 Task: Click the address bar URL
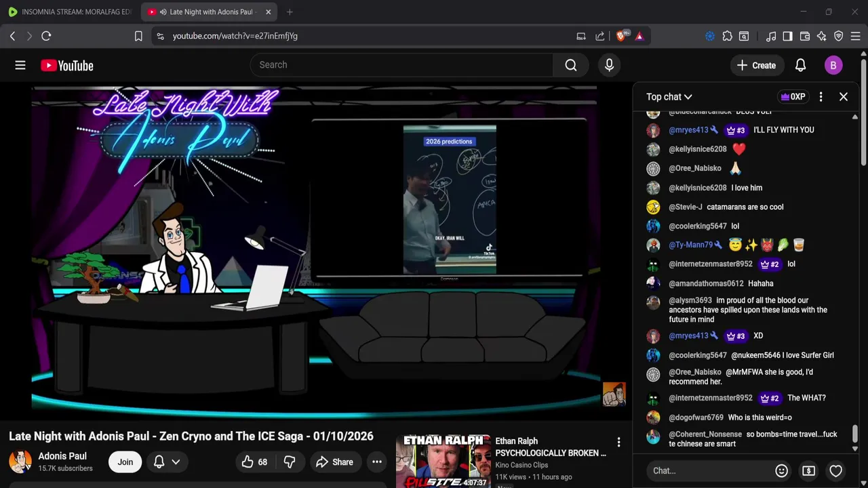[235, 36]
